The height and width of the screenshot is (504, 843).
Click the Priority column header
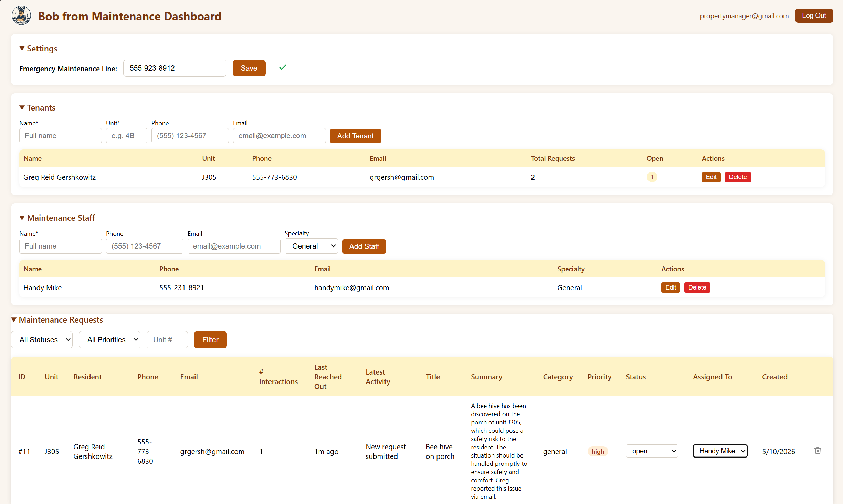(599, 377)
